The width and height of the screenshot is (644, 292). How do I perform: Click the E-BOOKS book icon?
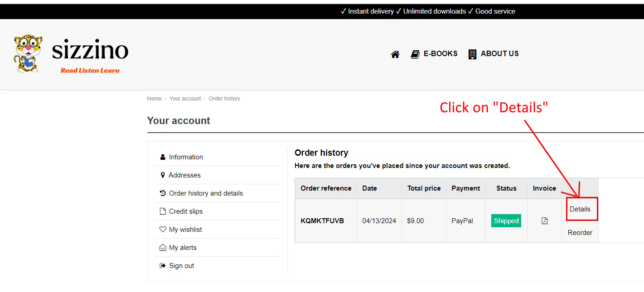click(x=415, y=54)
